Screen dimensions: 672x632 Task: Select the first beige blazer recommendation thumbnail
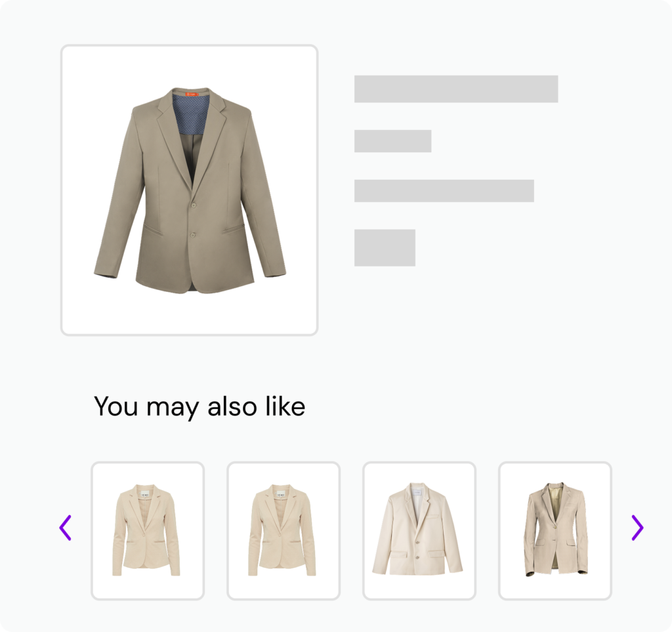148,530
